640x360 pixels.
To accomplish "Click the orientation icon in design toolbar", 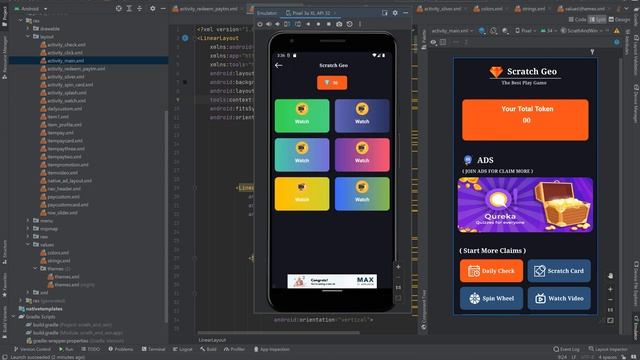I will (x=494, y=31).
